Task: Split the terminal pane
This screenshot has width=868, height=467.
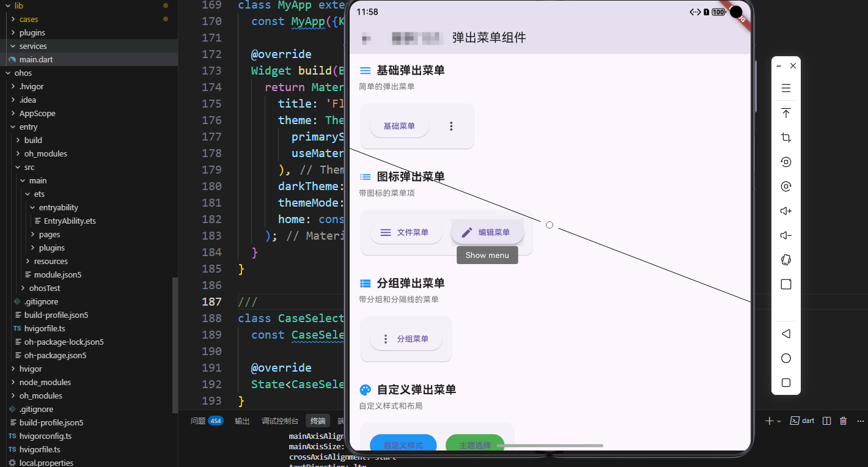Action: click(x=826, y=421)
